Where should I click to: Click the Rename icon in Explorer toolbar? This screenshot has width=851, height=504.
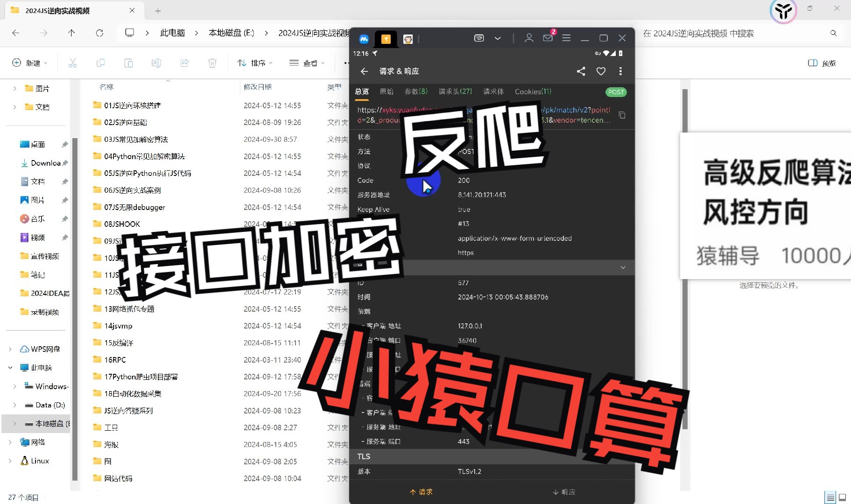(x=156, y=63)
